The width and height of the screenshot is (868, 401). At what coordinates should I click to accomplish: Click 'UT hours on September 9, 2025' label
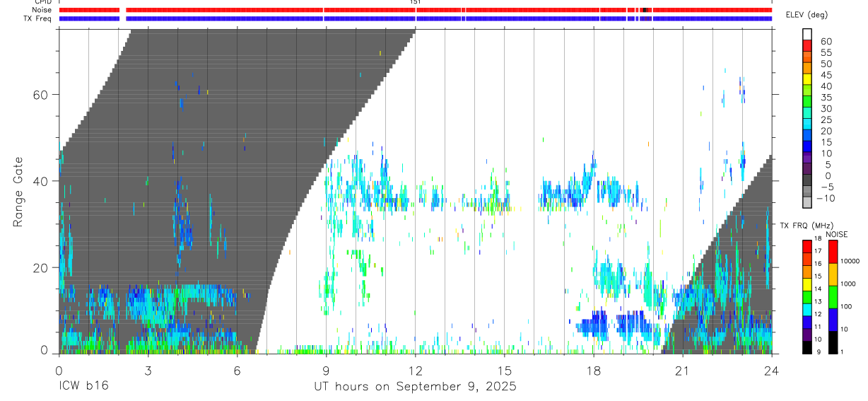point(416,387)
